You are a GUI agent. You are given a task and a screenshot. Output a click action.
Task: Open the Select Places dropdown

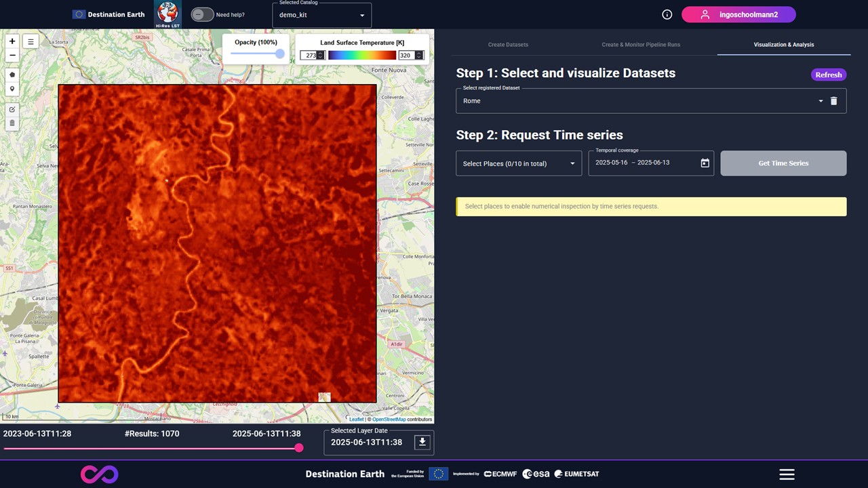pos(519,163)
